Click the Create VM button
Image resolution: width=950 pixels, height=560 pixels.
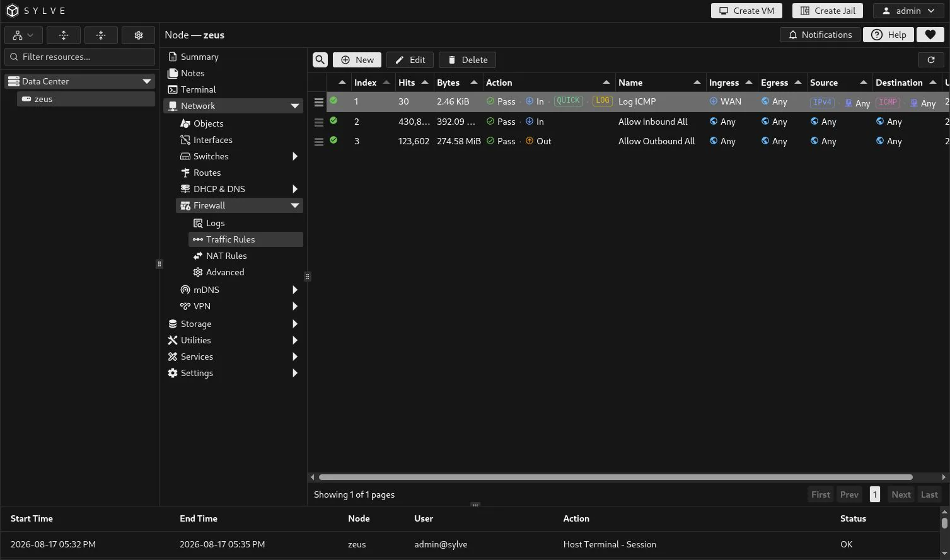point(746,11)
